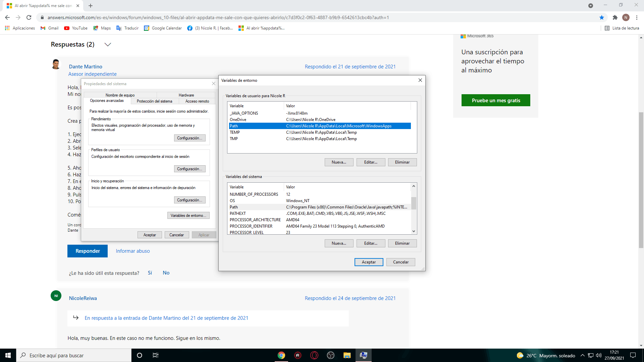
Task: Click the blue Responder button
Action: coord(88,251)
